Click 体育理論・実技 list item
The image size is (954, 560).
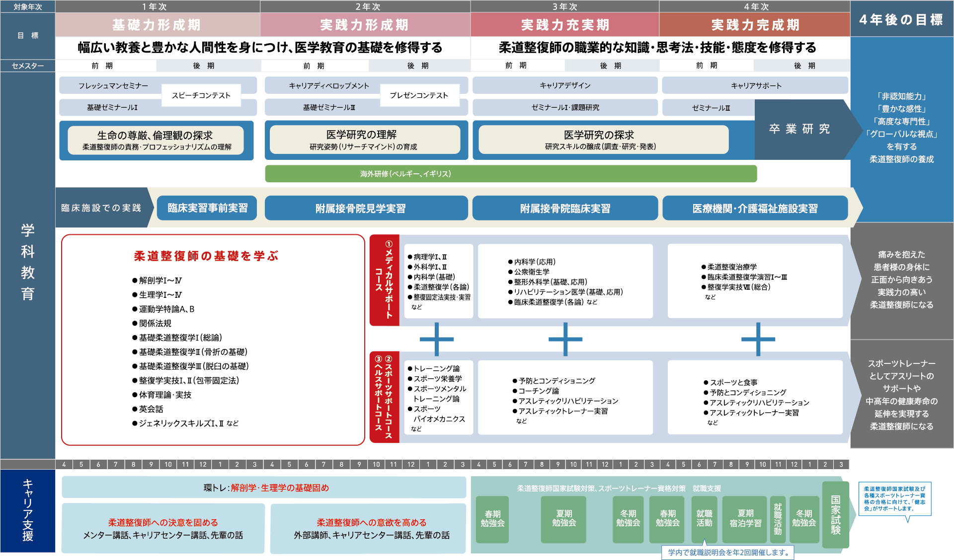pyautogui.click(x=162, y=395)
